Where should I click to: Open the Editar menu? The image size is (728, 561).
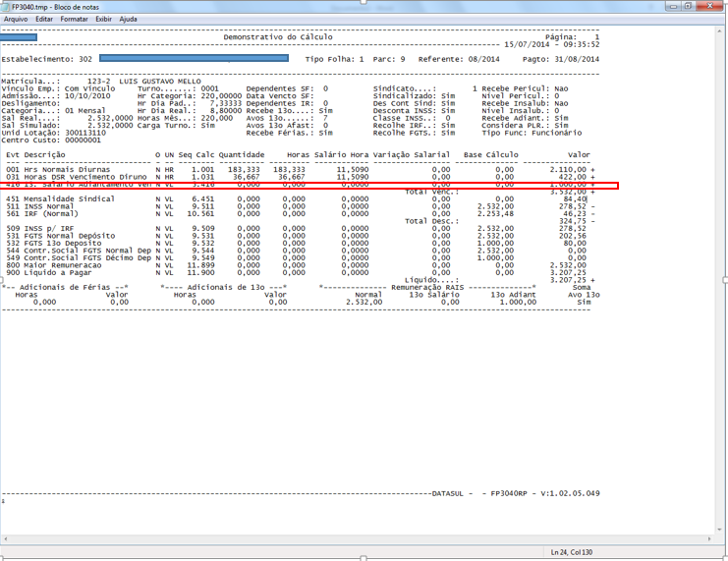[44, 19]
